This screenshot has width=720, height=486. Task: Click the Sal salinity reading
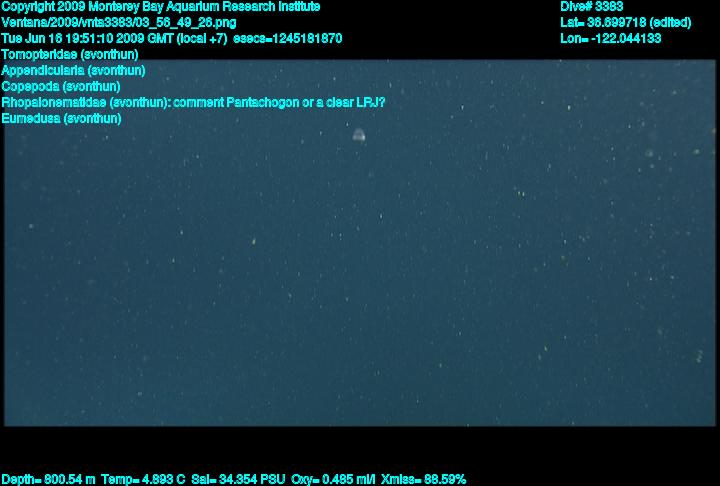coord(238,480)
